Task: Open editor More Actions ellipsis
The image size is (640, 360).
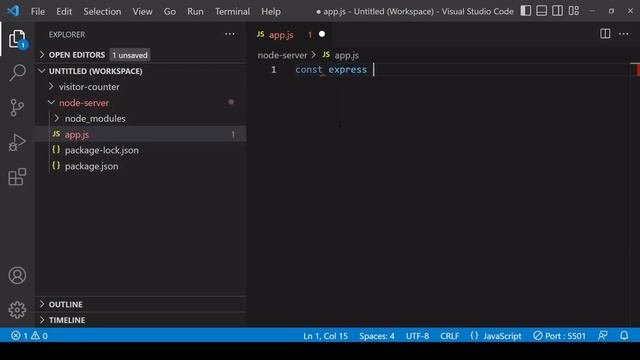Action: pyautogui.click(x=624, y=34)
